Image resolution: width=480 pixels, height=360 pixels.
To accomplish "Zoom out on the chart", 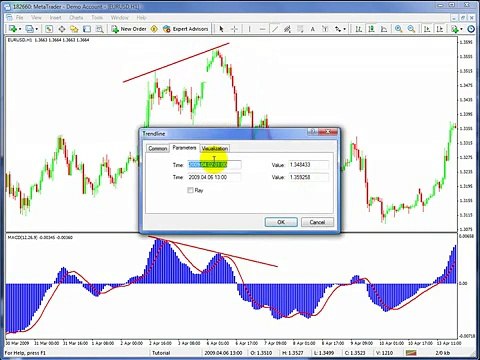I will tap(411, 29).
